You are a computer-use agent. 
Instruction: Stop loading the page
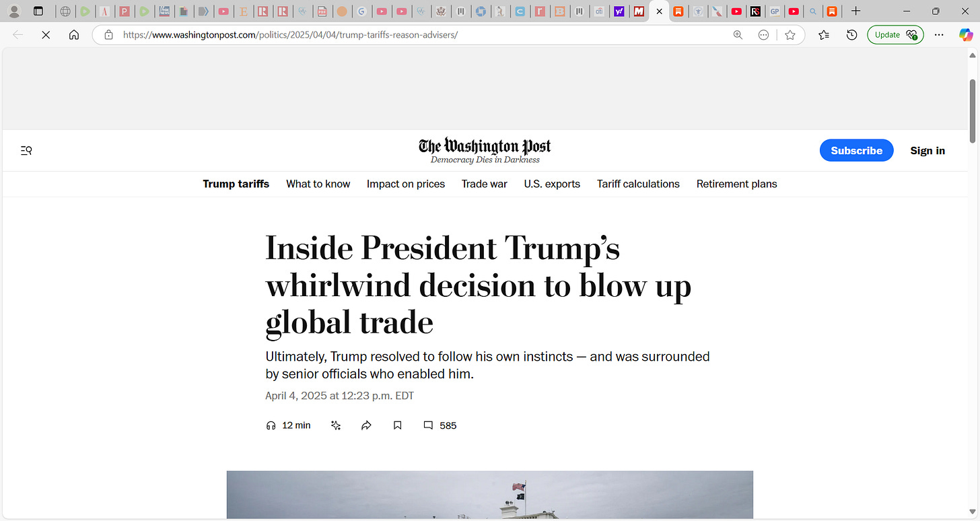[x=46, y=35]
